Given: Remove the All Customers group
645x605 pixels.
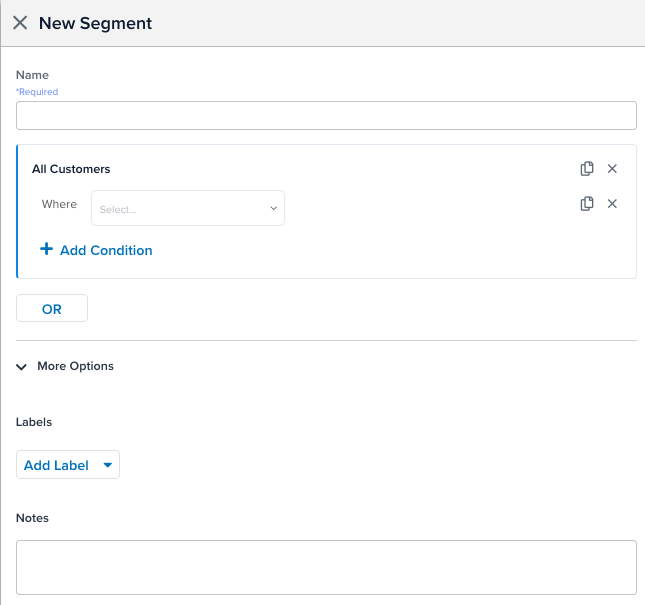Looking at the screenshot, I should point(612,169).
